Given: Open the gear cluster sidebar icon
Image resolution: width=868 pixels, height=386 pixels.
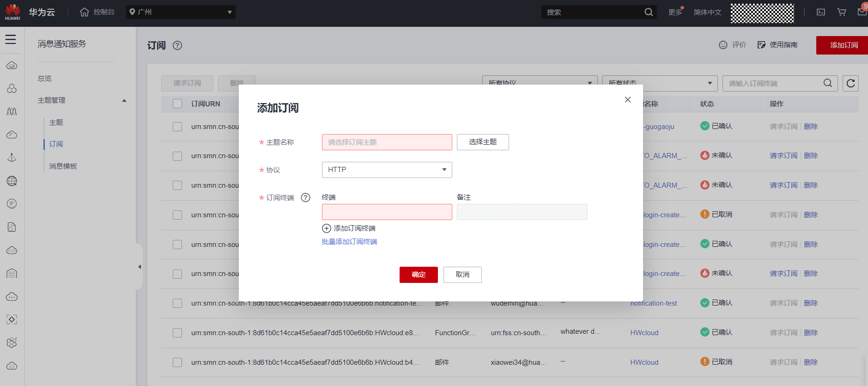Looking at the screenshot, I should click(12, 343).
